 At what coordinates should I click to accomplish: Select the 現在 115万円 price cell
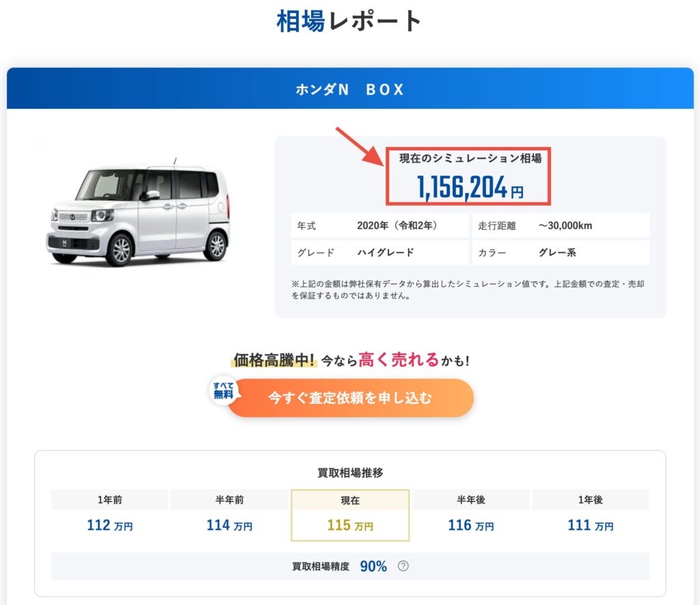[351, 515]
